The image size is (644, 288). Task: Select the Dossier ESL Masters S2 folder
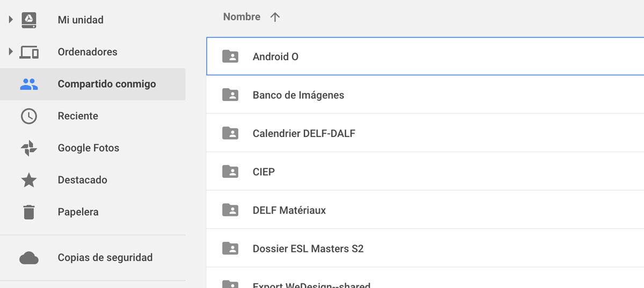point(308,249)
